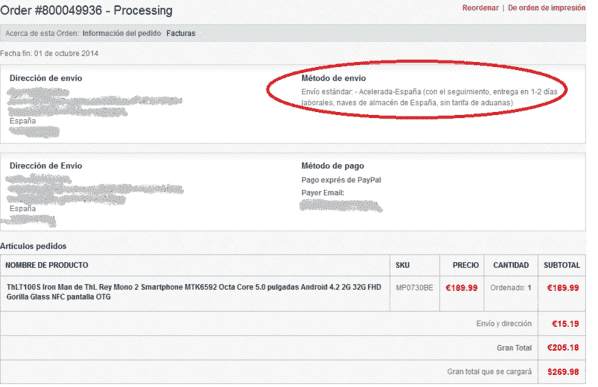598x387 pixels.
Task: Open the Facturas tab
Action: tap(181, 33)
